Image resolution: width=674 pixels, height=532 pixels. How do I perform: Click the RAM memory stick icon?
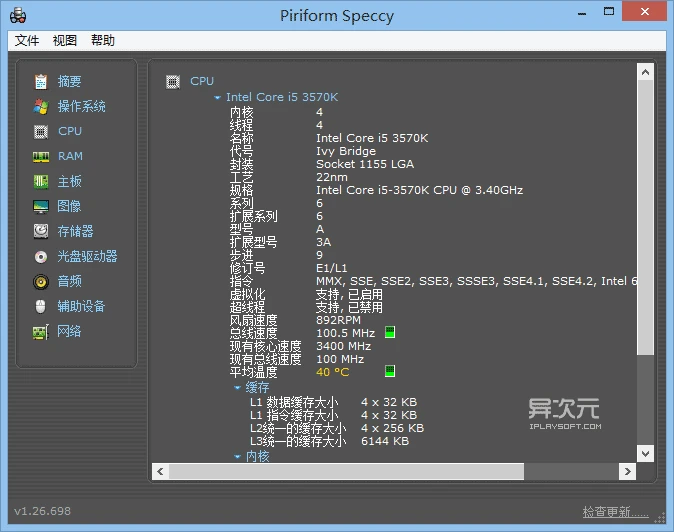(41, 157)
